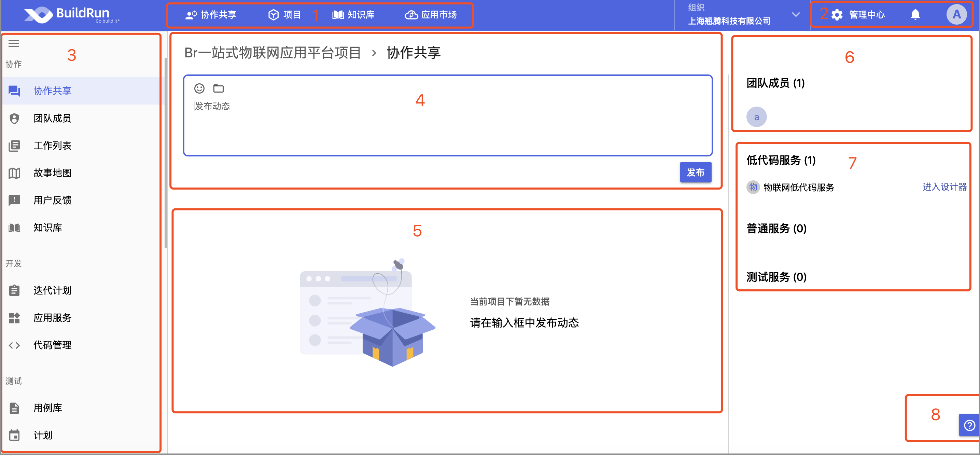The image size is (980, 455).
Task: Open 管理中心 settings gear
Action: [x=837, y=14]
